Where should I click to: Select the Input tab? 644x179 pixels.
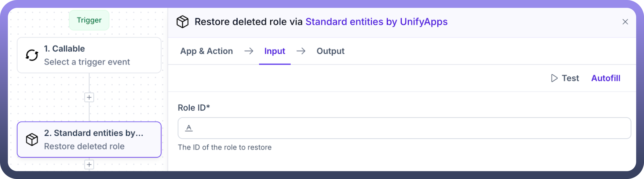coord(274,51)
